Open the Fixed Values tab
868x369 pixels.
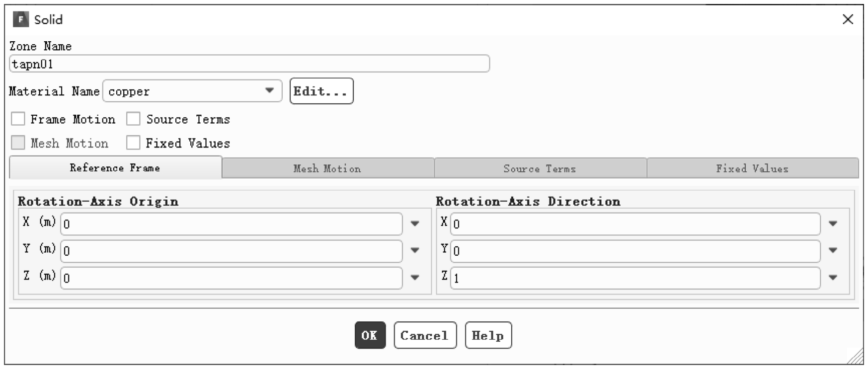click(752, 168)
